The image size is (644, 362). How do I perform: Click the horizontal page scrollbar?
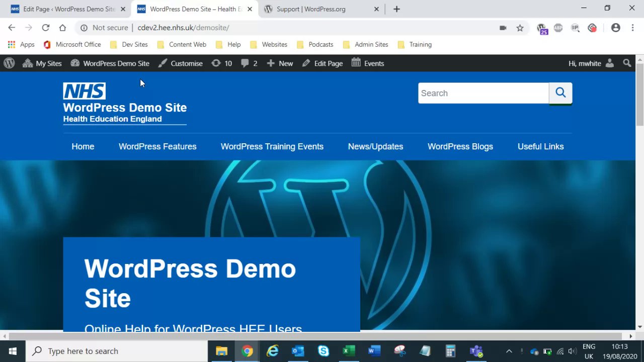click(x=315, y=336)
